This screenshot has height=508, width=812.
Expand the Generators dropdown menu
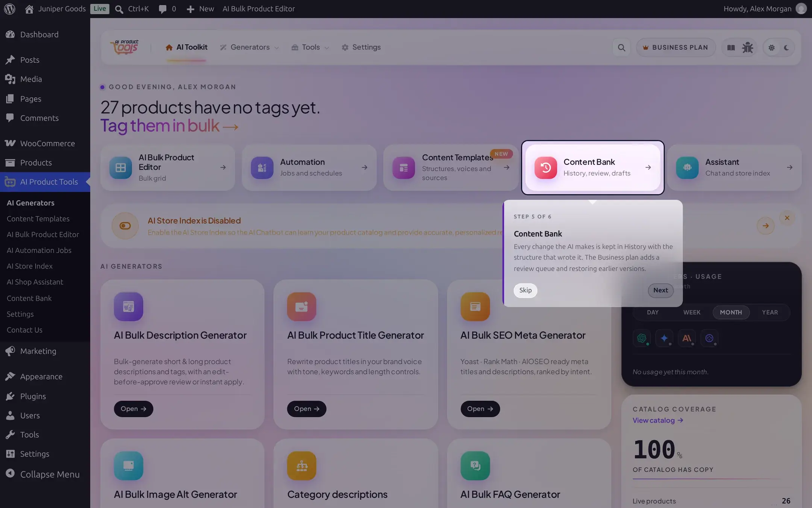tap(250, 47)
